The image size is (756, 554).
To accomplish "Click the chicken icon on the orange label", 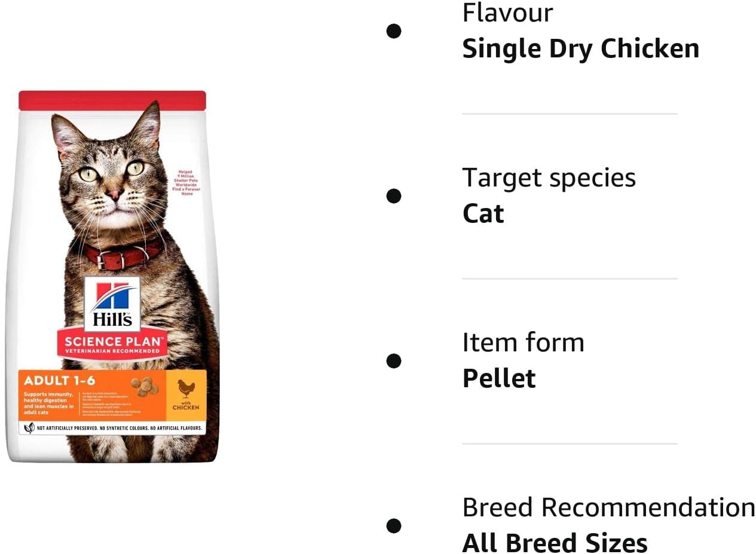I will [x=186, y=390].
